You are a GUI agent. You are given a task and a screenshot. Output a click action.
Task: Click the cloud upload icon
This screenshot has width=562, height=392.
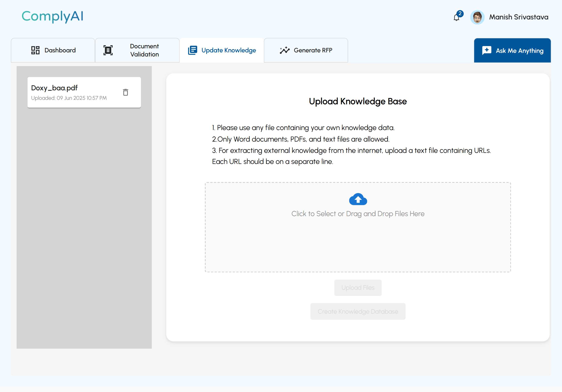click(358, 199)
